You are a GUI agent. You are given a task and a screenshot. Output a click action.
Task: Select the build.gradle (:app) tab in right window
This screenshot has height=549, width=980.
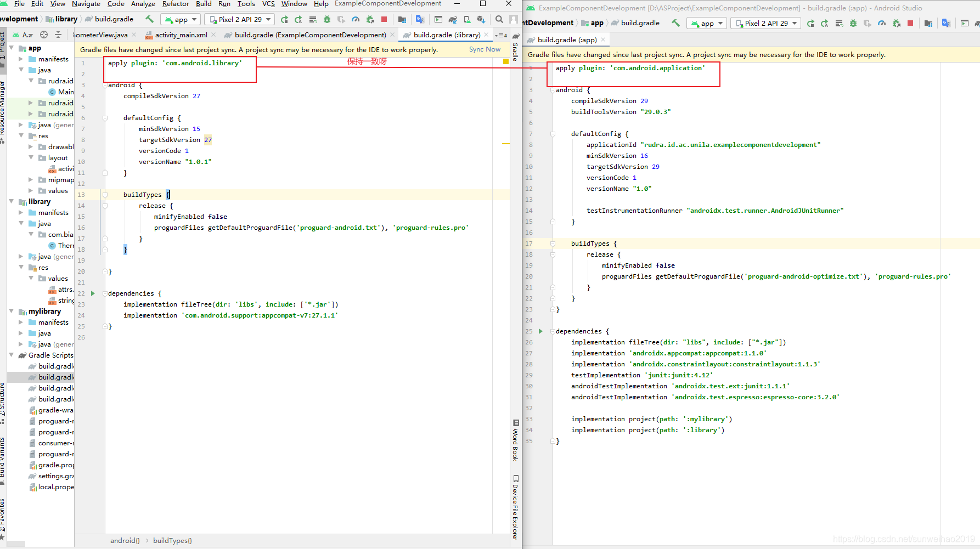coord(567,39)
